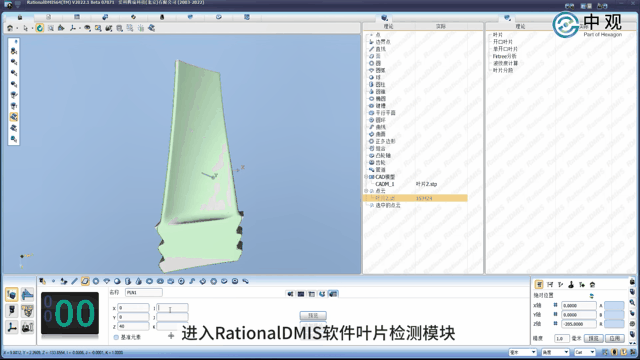Screen dimensions: 640x360
Task: Click the button left of the apply button
Action: coord(593,338)
